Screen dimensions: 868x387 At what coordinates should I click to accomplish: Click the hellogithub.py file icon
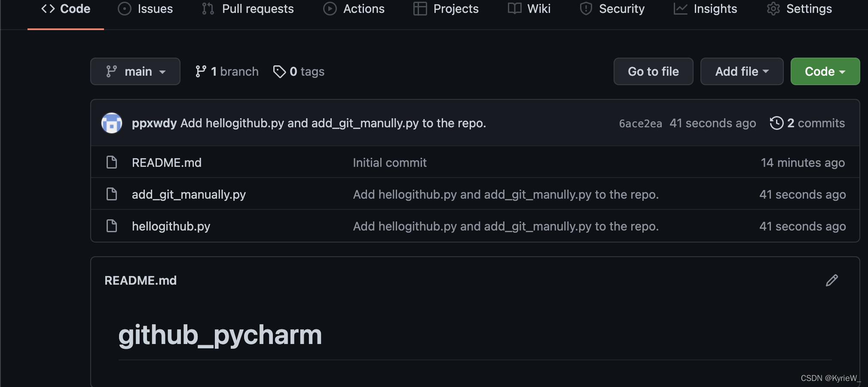112,226
